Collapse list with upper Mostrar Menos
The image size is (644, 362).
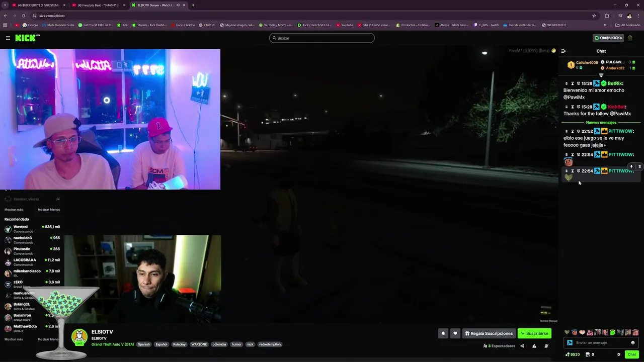click(49, 210)
